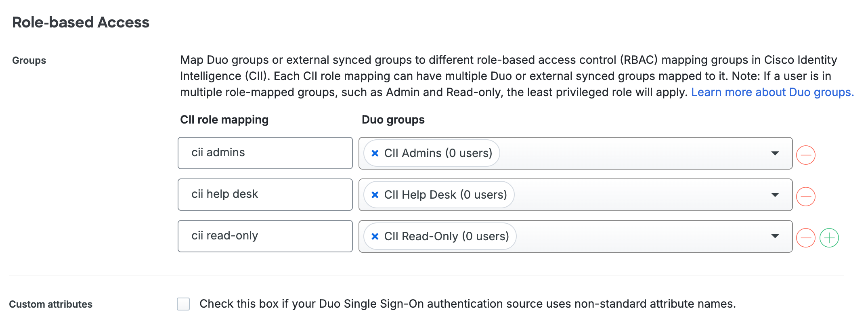
Task: Edit the cii admins role mapping field
Action: tap(265, 153)
